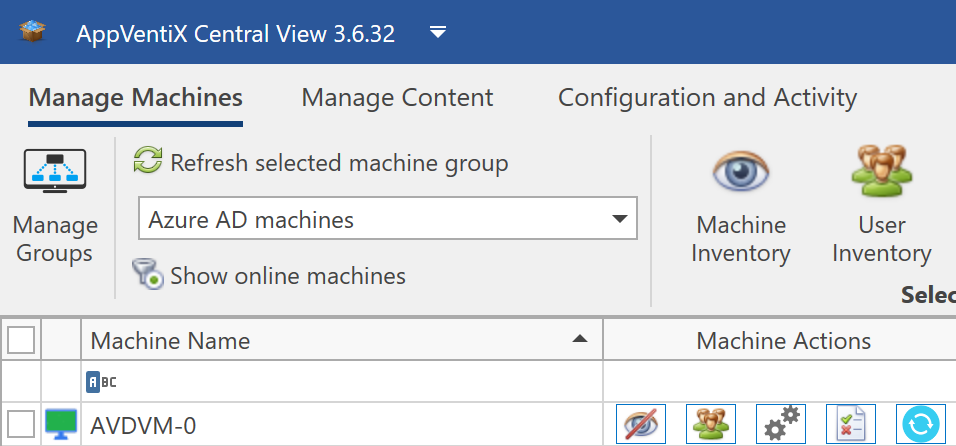This screenshot has height=446, width=956.
Task: Click the AppVentiX box logo icon
Action: 35,33
